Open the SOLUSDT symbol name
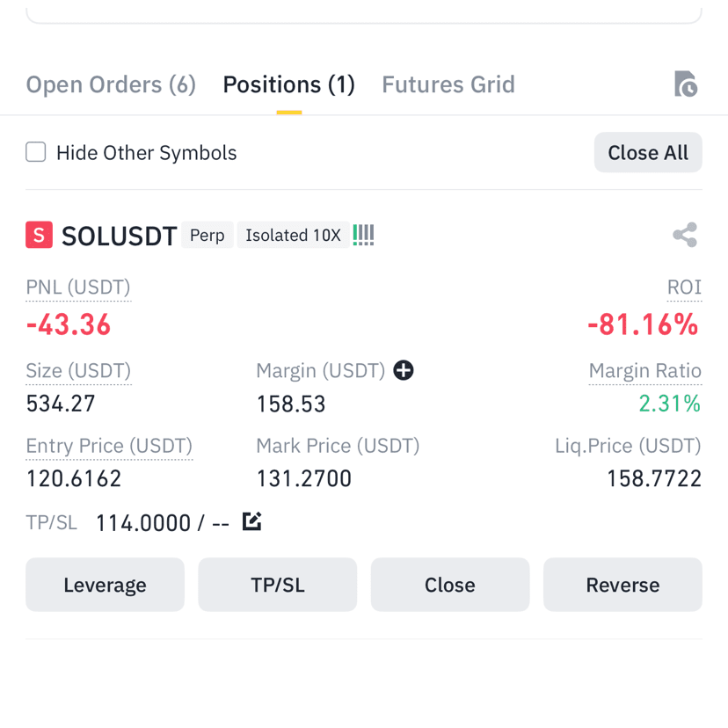Screen dimensions: 728x728 pyautogui.click(x=119, y=236)
